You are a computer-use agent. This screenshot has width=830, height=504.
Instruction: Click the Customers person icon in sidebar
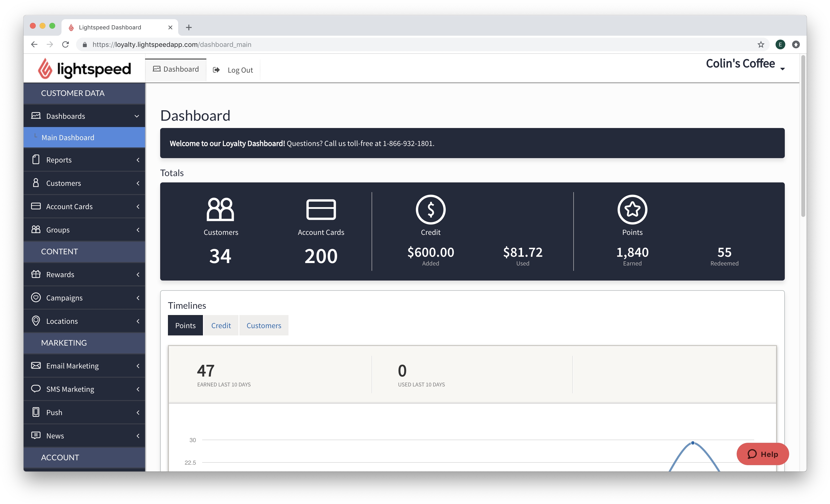point(36,183)
